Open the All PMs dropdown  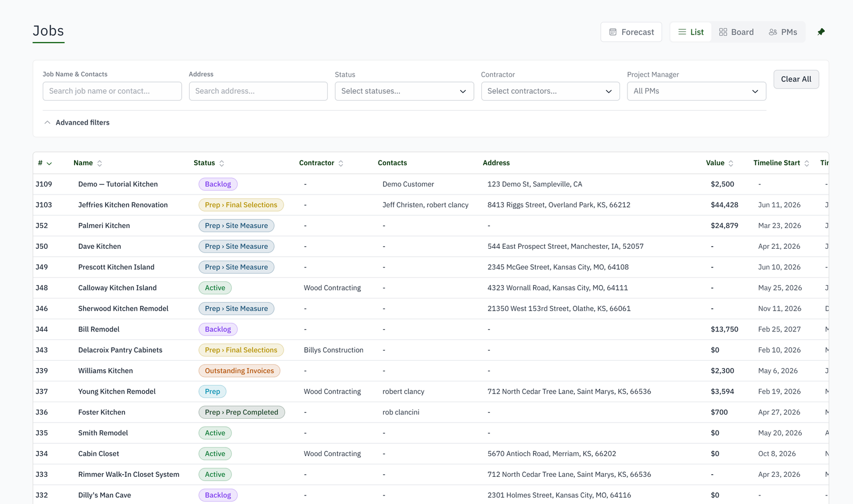point(696,91)
